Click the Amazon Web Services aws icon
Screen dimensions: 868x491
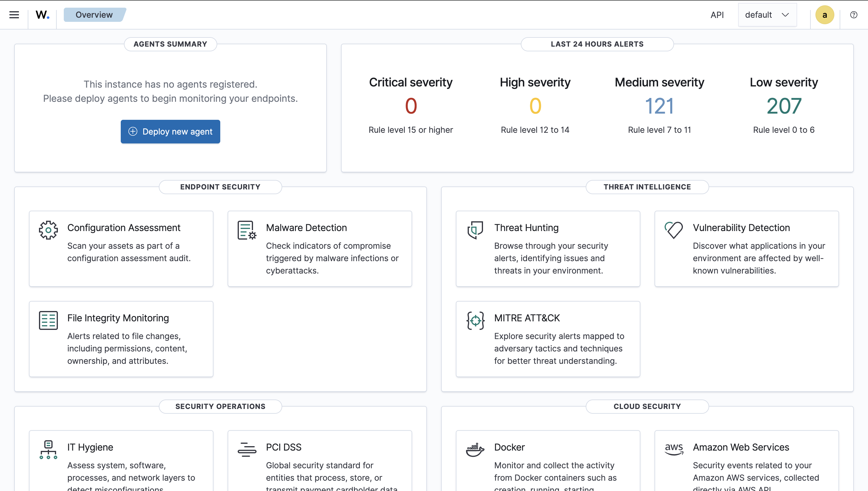pyautogui.click(x=673, y=449)
